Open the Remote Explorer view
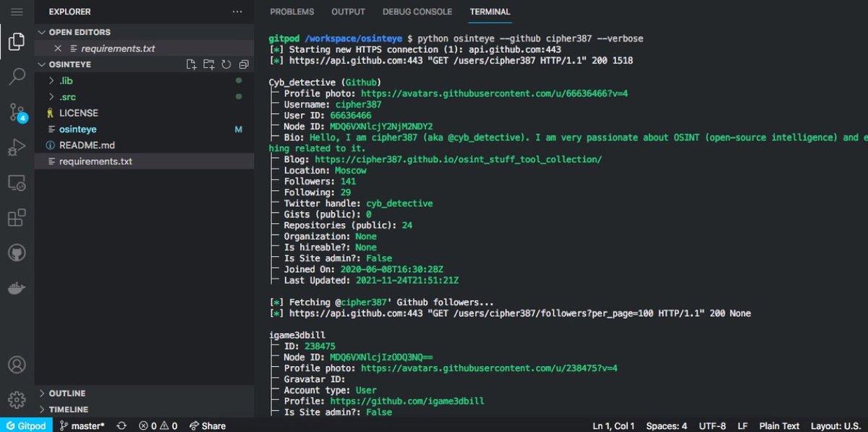This screenshot has width=868, height=432. pos(16,182)
